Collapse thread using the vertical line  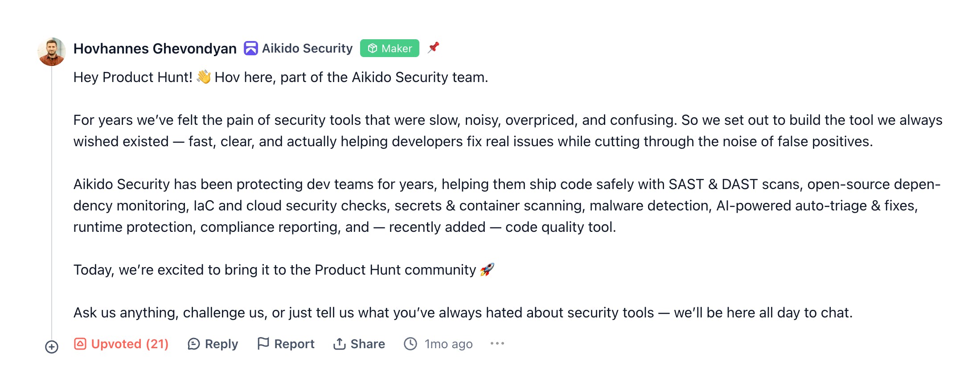tap(52, 201)
